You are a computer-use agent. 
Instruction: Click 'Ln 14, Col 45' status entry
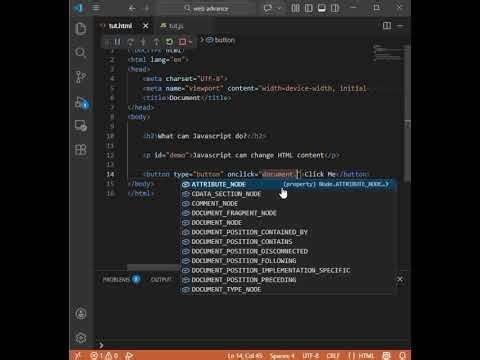(x=245, y=356)
